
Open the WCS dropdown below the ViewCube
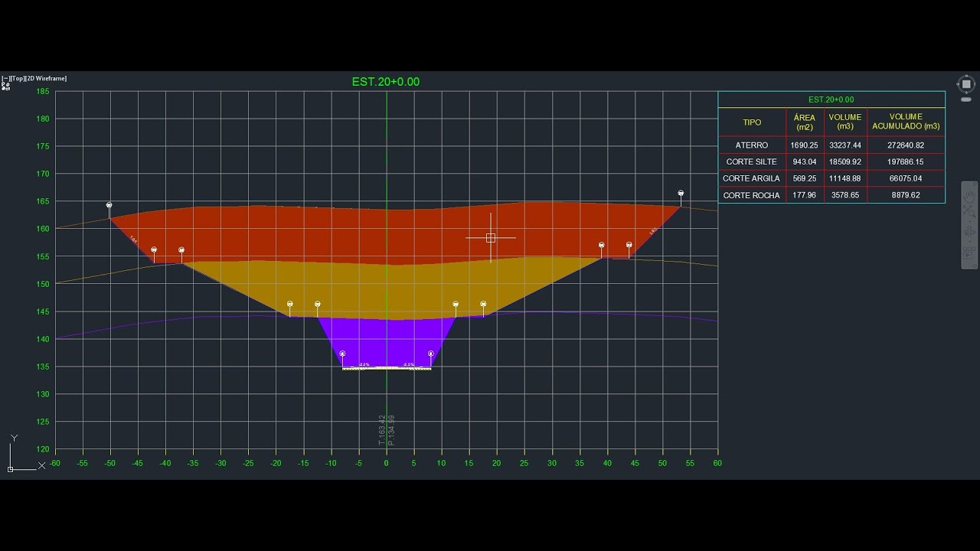966,99
